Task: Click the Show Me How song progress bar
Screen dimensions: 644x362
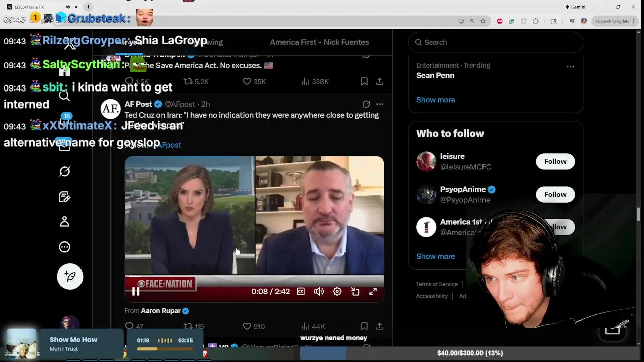Action: pyautogui.click(x=165, y=348)
